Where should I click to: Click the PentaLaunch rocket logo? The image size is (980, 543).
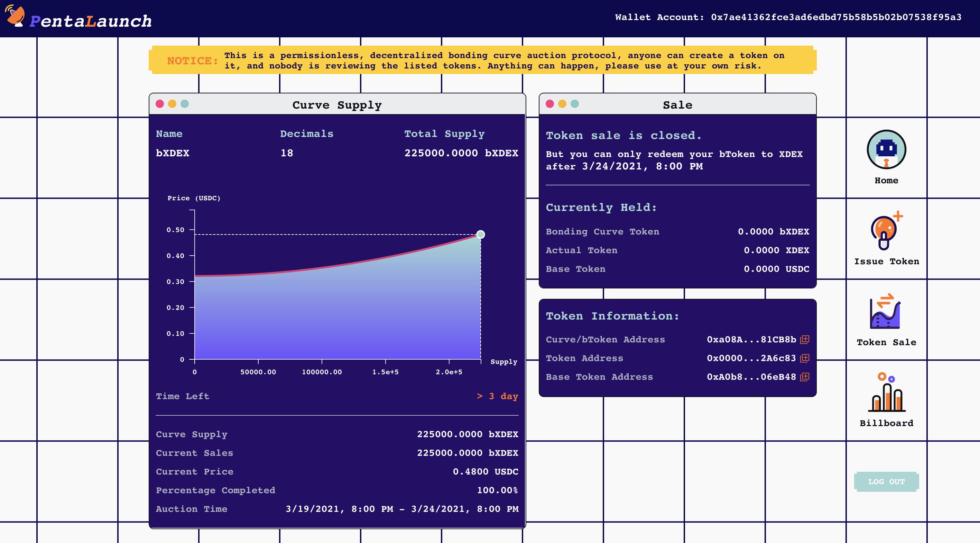tap(15, 16)
